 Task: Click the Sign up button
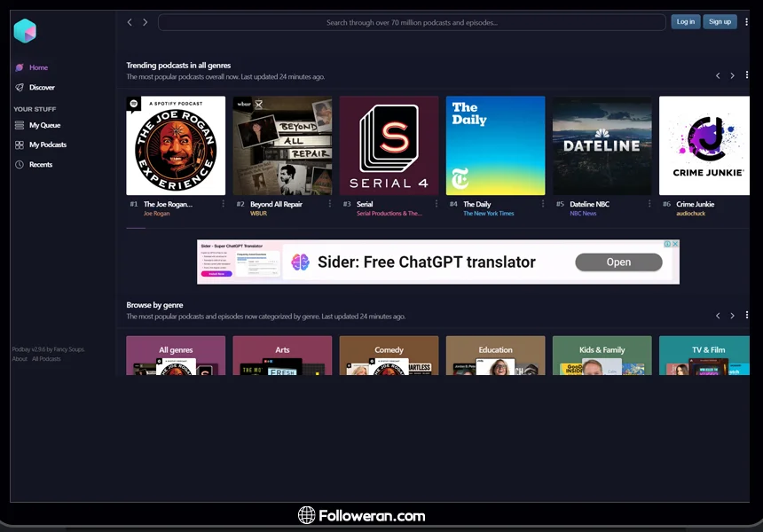tap(720, 22)
